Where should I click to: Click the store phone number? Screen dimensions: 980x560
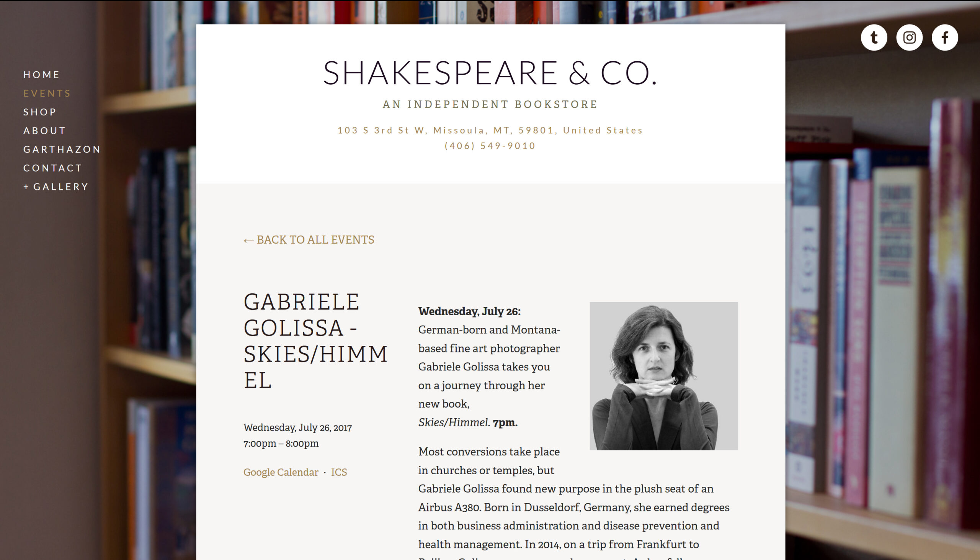click(x=490, y=146)
